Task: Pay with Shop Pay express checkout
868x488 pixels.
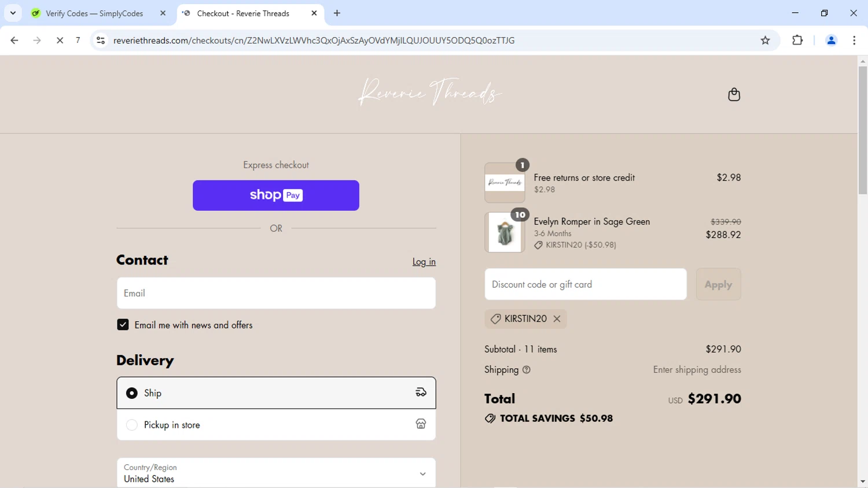Action: click(276, 195)
